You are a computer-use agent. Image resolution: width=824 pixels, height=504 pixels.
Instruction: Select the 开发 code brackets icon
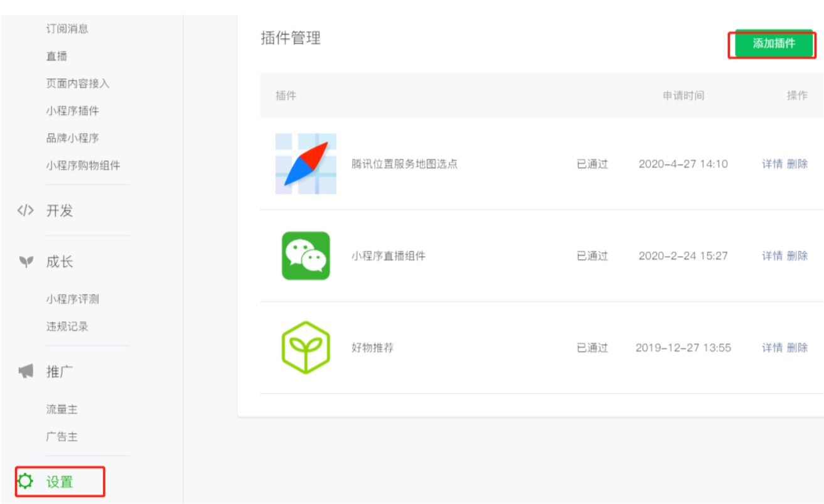(25, 211)
